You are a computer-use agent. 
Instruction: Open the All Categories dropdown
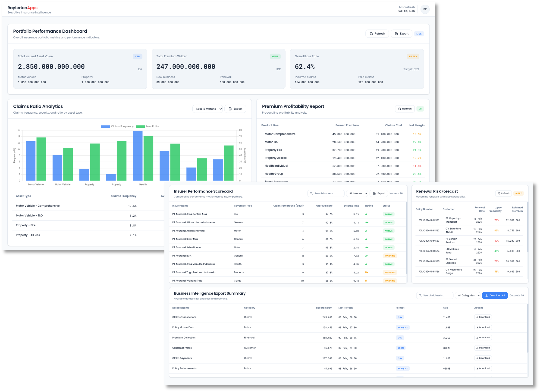tap(467, 295)
